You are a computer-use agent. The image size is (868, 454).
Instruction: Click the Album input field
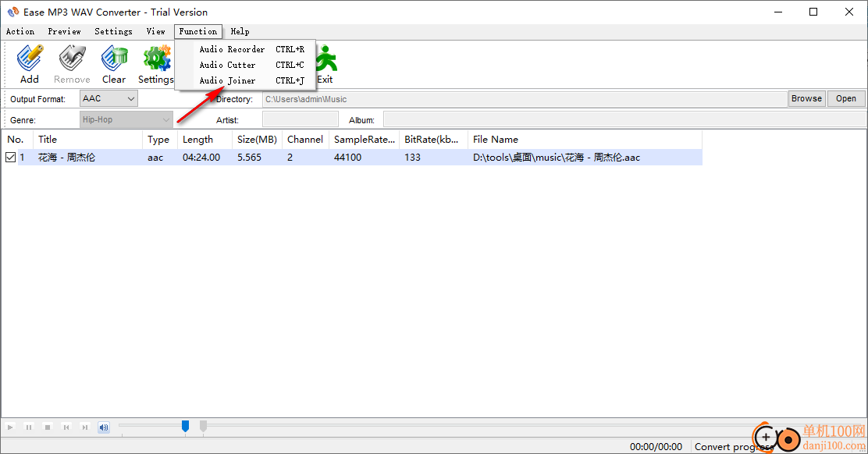pyautogui.click(x=624, y=119)
